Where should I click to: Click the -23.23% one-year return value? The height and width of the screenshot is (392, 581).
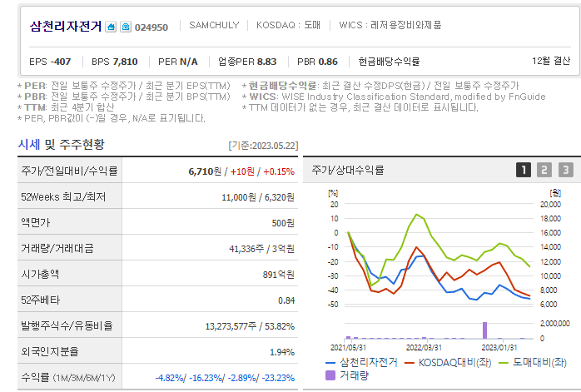pyautogui.click(x=278, y=378)
